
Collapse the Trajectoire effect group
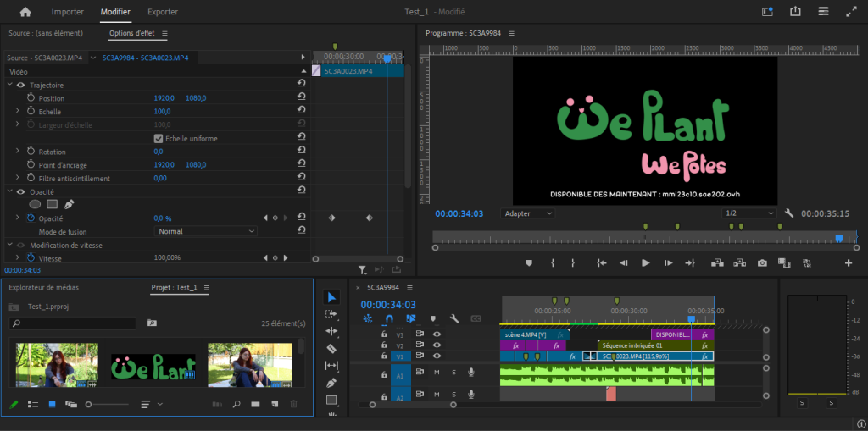[9, 85]
